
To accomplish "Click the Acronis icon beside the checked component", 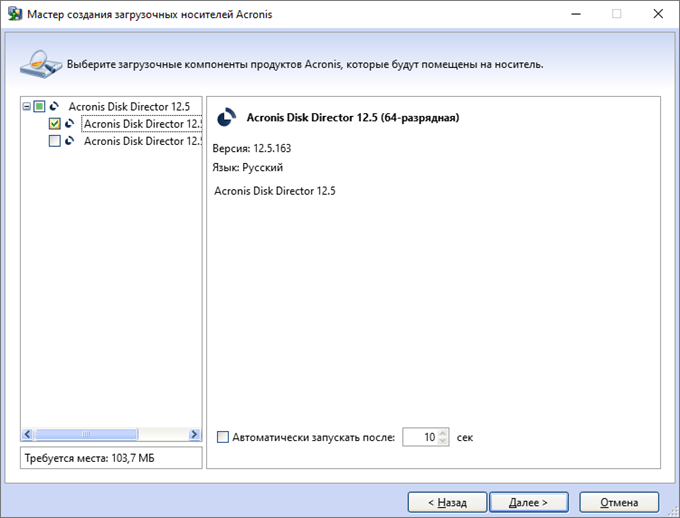I will [x=69, y=124].
